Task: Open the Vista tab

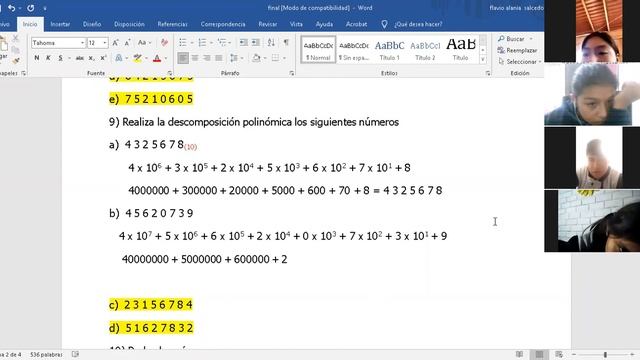Action: (x=296, y=24)
